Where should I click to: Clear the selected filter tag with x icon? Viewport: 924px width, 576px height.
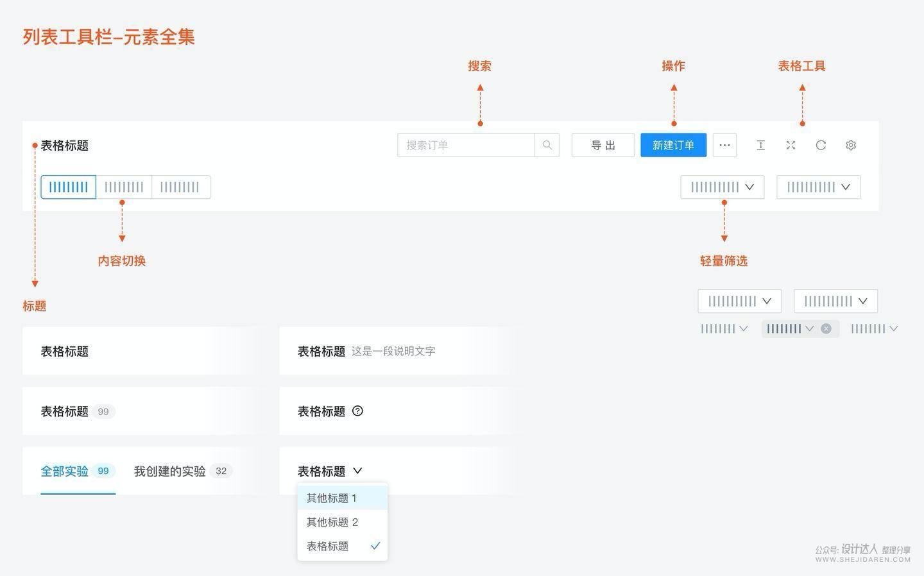[826, 328]
